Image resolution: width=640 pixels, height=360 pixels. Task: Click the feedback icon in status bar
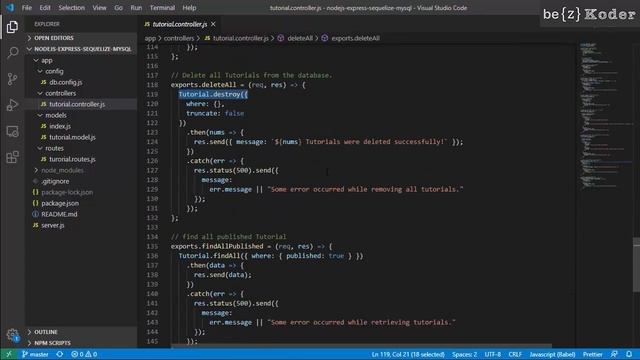(614, 354)
